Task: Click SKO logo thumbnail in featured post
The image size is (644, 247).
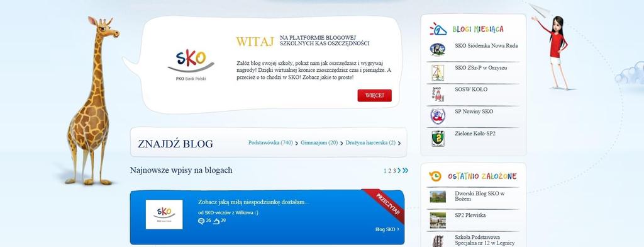Action: tap(164, 214)
